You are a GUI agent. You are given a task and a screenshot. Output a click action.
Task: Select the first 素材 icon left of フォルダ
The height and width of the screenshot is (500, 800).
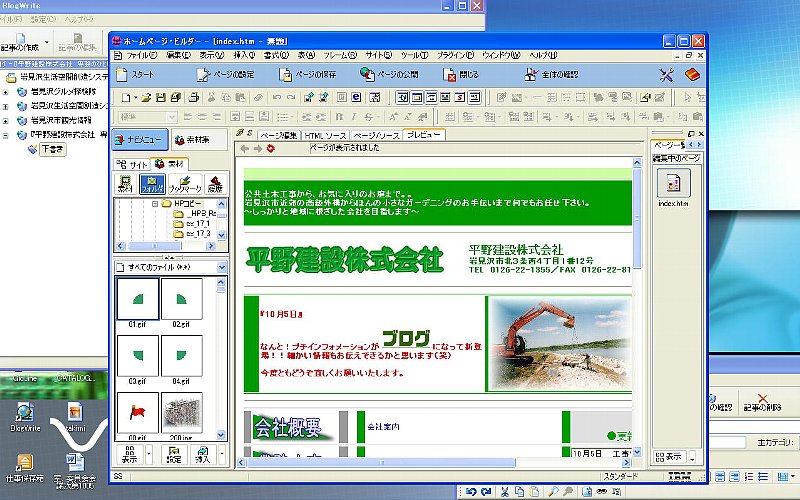[125, 184]
